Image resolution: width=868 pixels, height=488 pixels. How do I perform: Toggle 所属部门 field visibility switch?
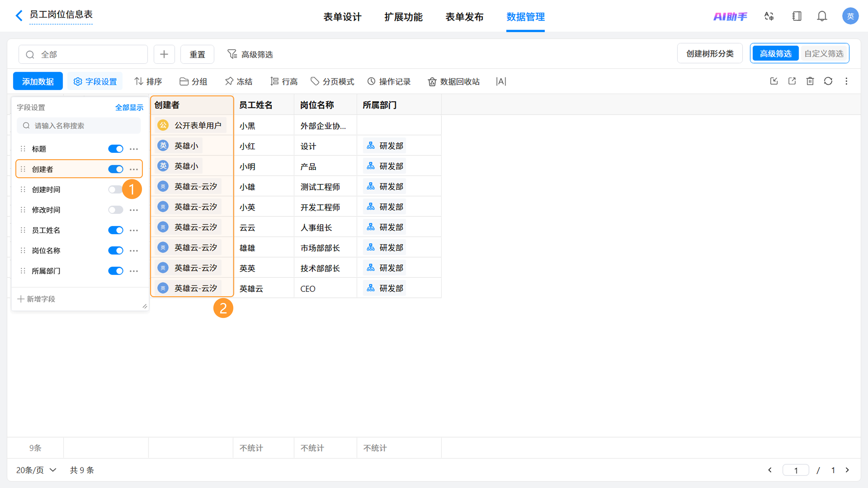point(116,271)
